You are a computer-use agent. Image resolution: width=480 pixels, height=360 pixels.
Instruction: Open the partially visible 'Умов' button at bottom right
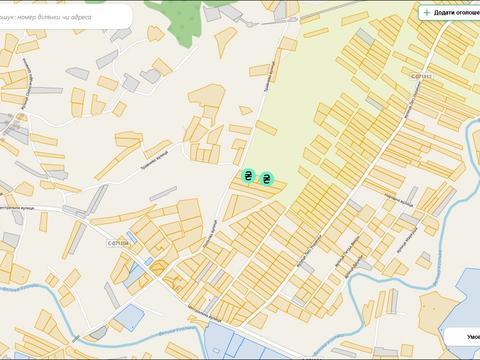[461, 337]
